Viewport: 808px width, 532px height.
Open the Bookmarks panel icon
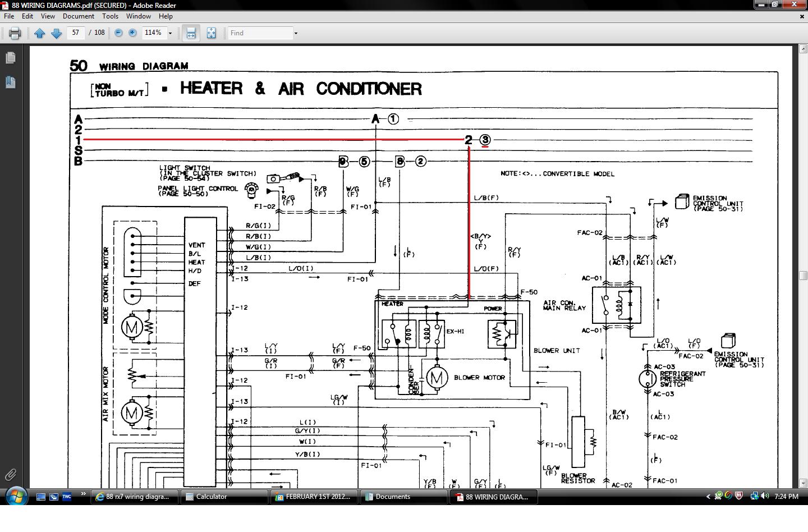tap(10, 81)
